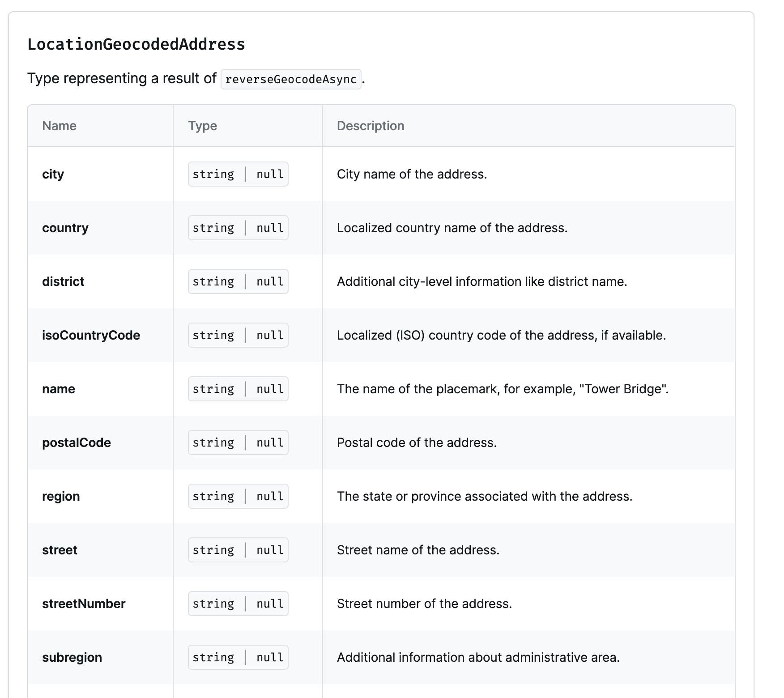Click the type badge in the name row
The width and height of the screenshot is (784, 698).
click(x=238, y=389)
